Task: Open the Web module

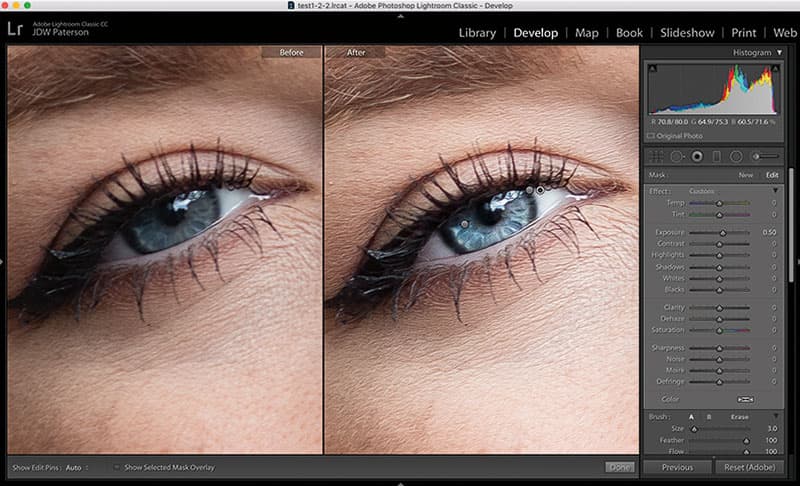Action: [785, 33]
